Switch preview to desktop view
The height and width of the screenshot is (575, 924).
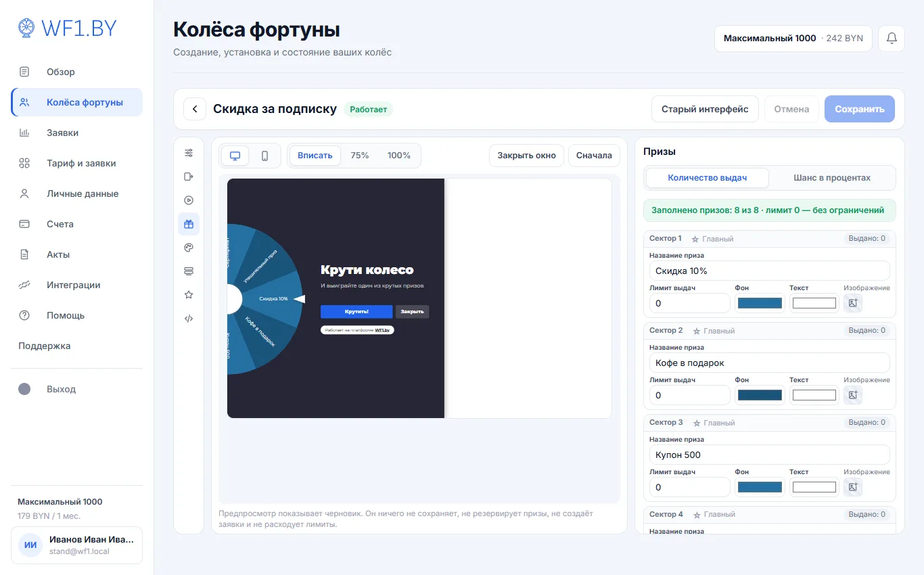(235, 156)
